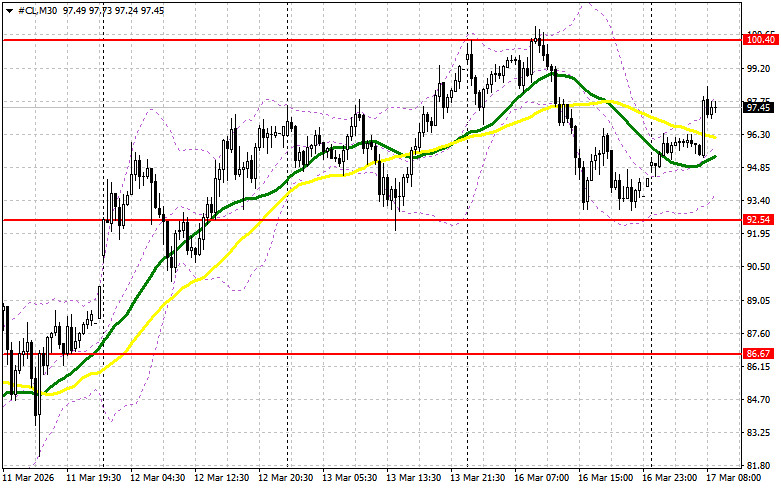Click the 12 Mar 20:30 time label

285,478
